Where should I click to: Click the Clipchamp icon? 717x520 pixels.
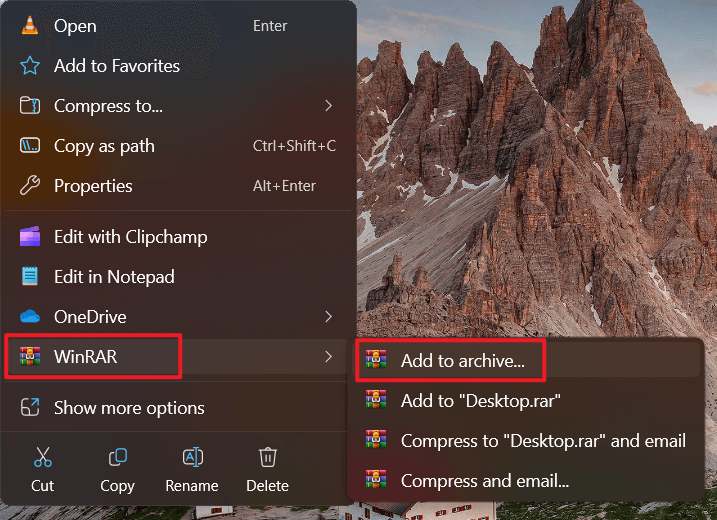pyautogui.click(x=30, y=237)
